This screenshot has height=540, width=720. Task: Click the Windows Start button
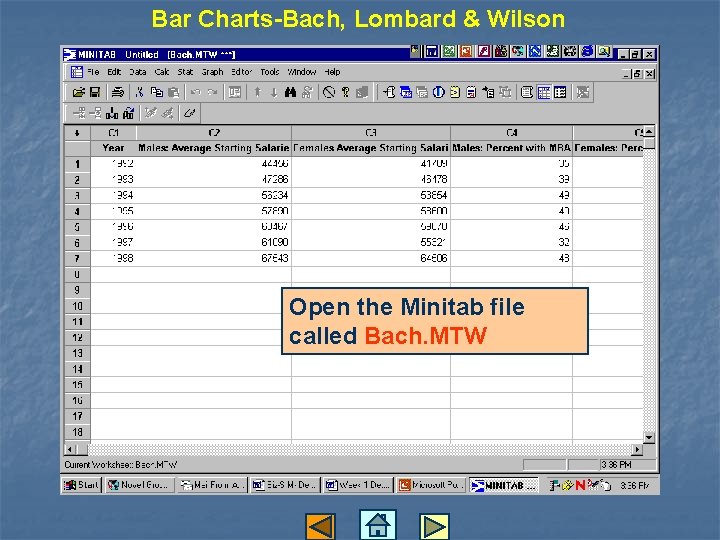click(x=81, y=485)
